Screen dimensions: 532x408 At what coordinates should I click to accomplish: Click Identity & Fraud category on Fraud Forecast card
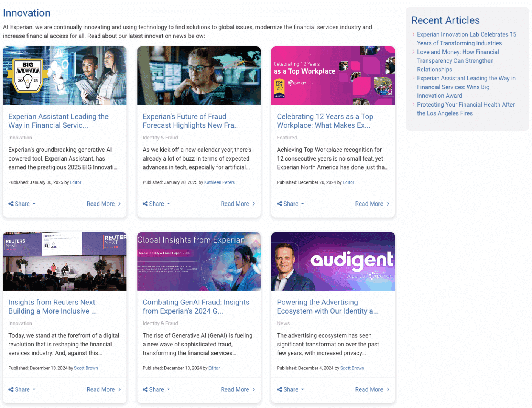point(160,138)
